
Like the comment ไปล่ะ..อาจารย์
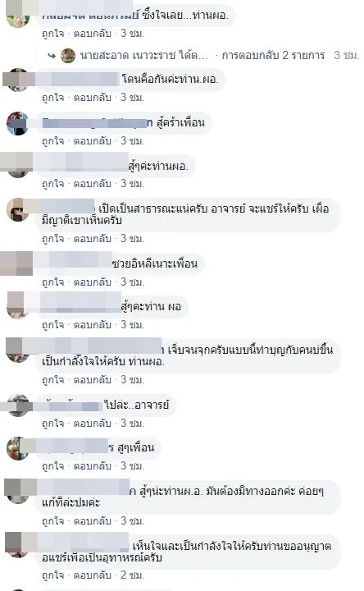(x=52, y=423)
